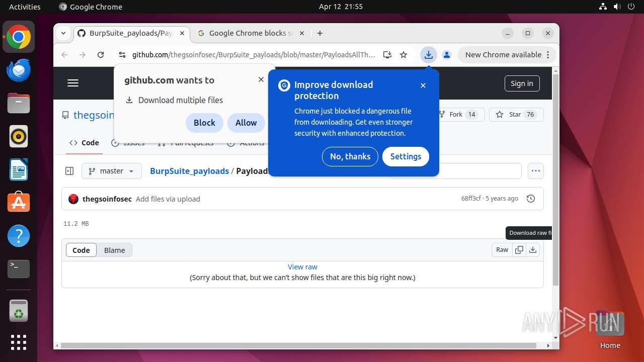Open Help from the dock
Screen dimensions: 644x362
tap(19, 236)
